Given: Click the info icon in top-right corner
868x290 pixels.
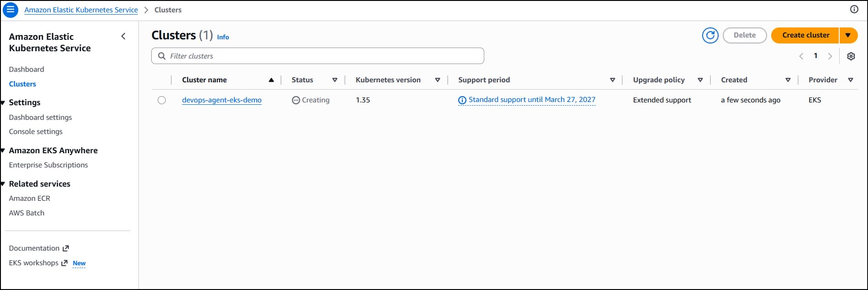Looking at the screenshot, I should tap(854, 10).
